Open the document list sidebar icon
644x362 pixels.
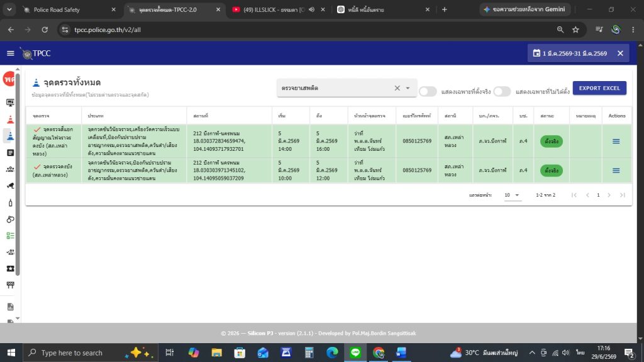(10, 153)
